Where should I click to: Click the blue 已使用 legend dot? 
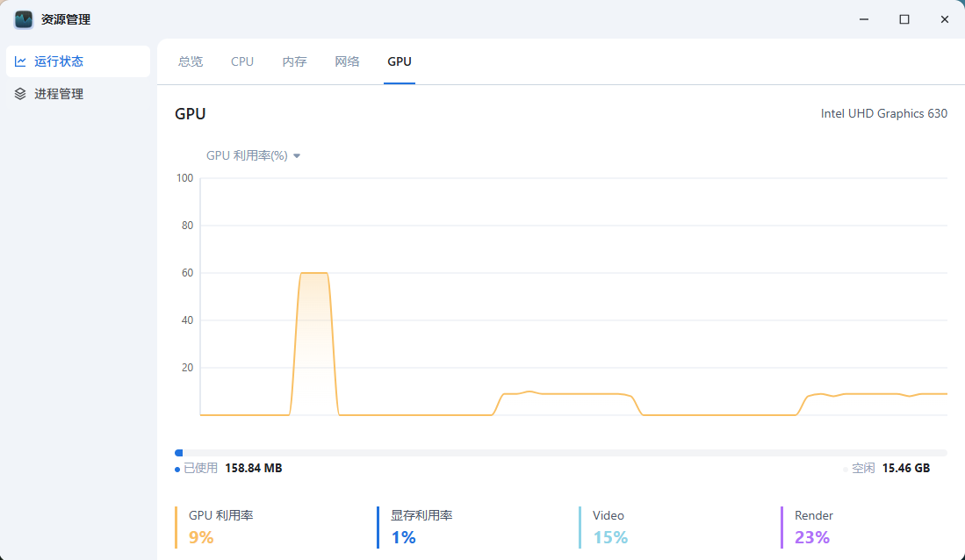pyautogui.click(x=177, y=470)
